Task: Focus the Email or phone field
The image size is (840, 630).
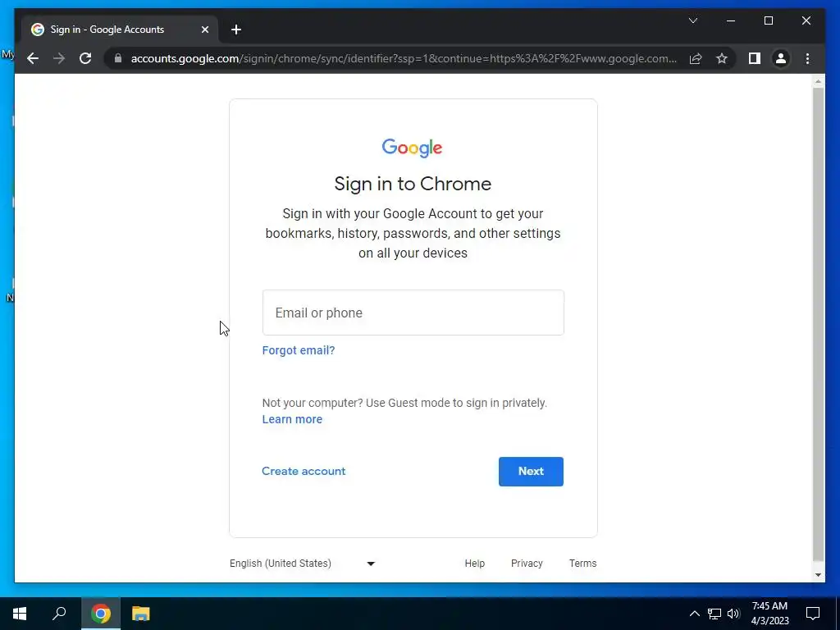Action: pos(413,313)
